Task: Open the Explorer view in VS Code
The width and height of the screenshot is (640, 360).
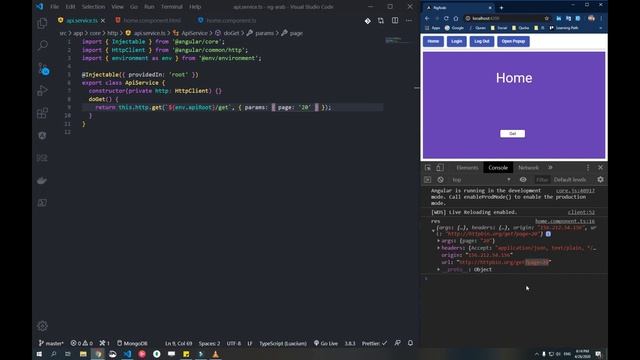Action: (x=42, y=23)
